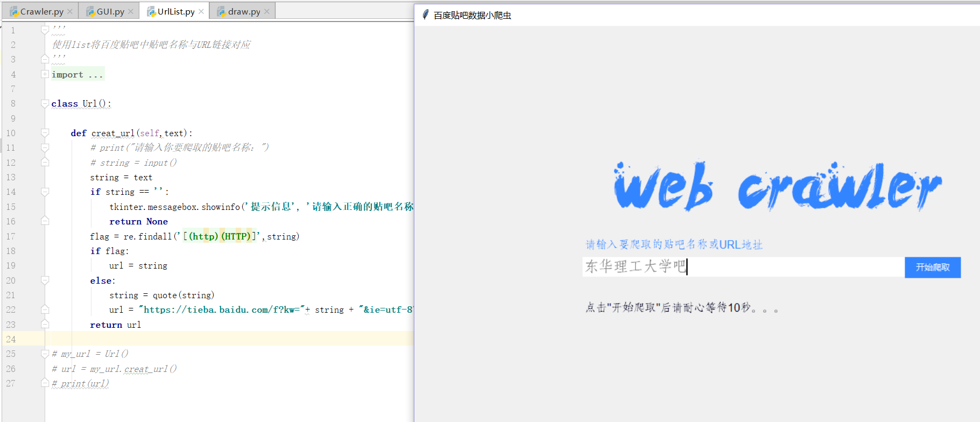Click the '# print(url)' comment line
This screenshot has height=422, width=980.
81,383
